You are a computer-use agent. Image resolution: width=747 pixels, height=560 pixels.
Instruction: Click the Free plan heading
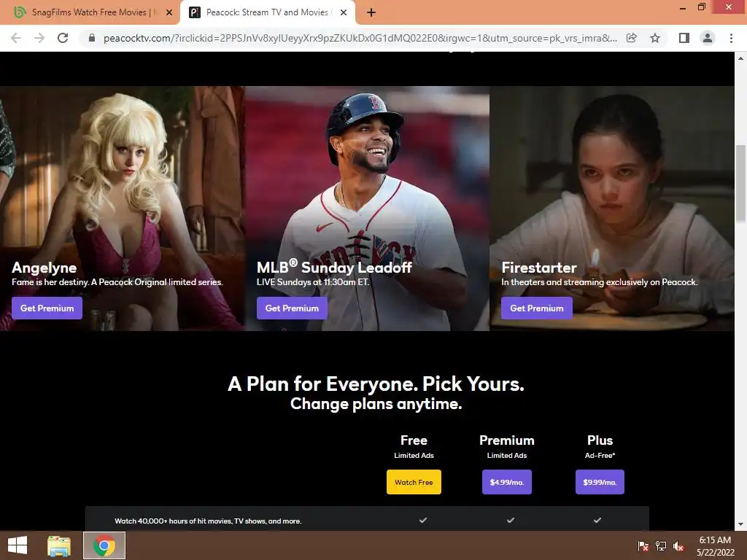pyautogui.click(x=414, y=440)
